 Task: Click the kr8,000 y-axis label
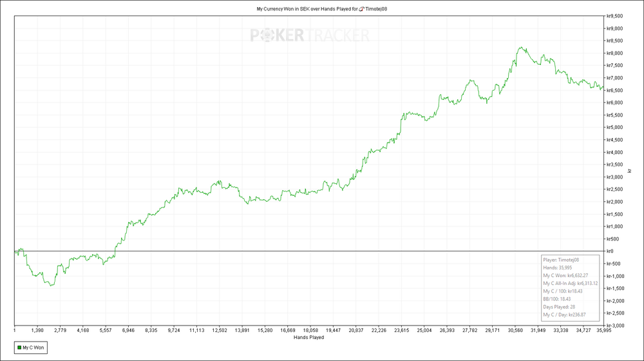pos(614,53)
